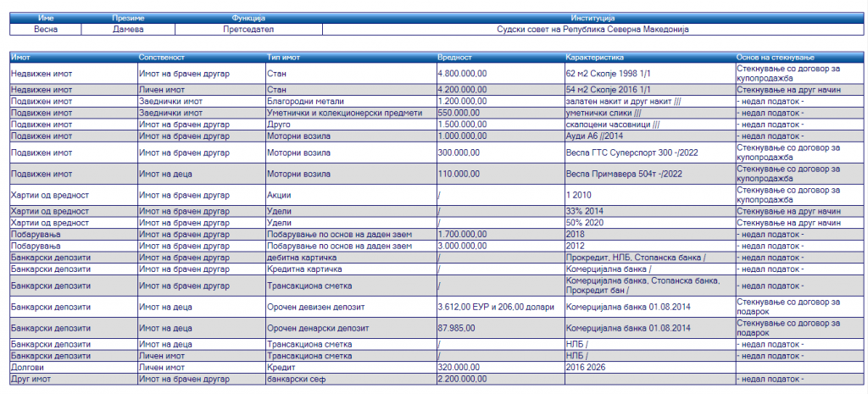Select the Претседател function cell
This screenshot has width=868, height=394.
click(x=248, y=29)
